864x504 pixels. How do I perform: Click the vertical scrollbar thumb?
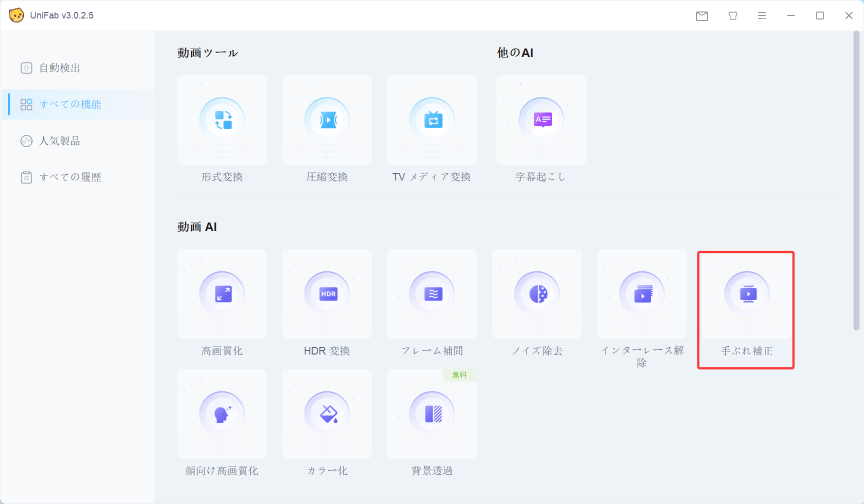coord(856,180)
